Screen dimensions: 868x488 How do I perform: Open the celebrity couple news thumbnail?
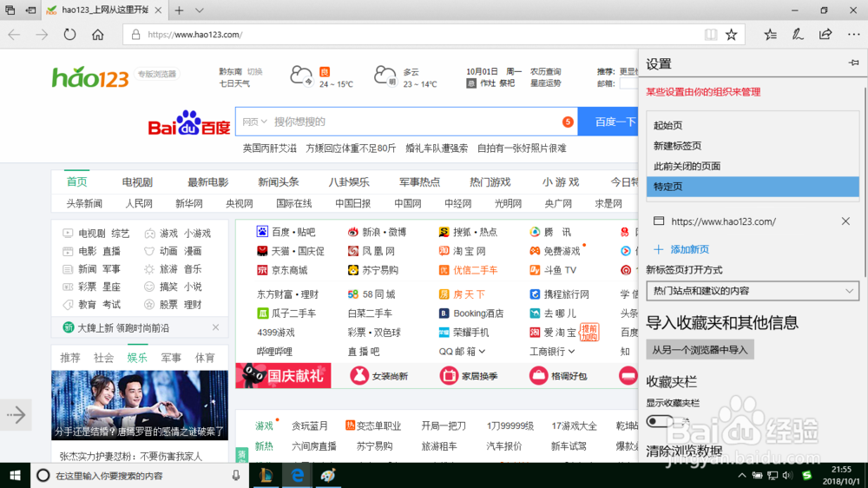point(140,405)
